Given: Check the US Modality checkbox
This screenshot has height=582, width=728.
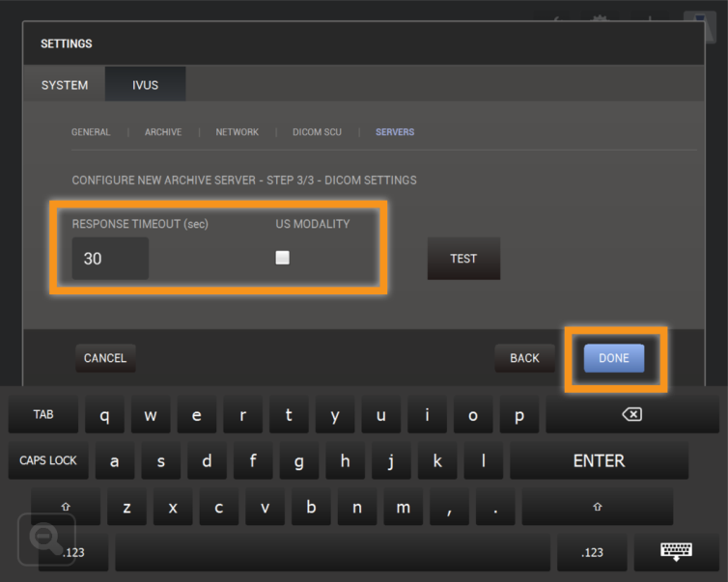Looking at the screenshot, I should tap(282, 258).
